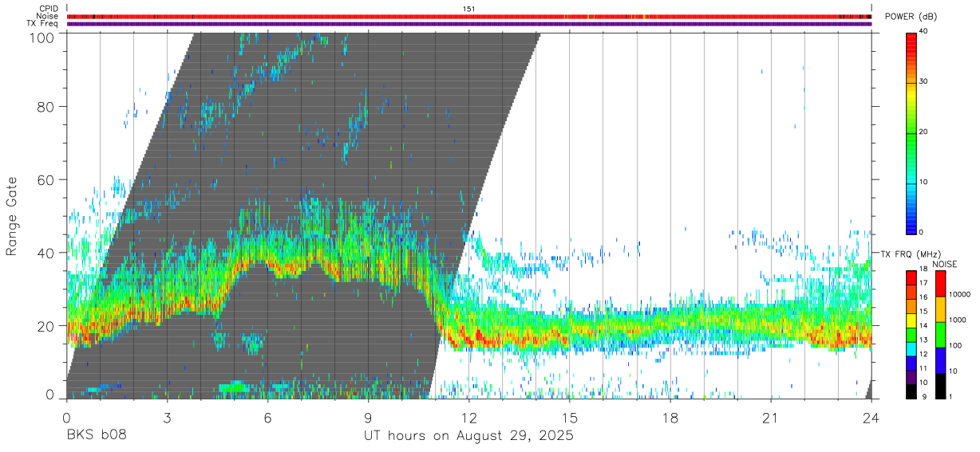
Task: Click the CPID label at top left
Action: tap(49, 9)
